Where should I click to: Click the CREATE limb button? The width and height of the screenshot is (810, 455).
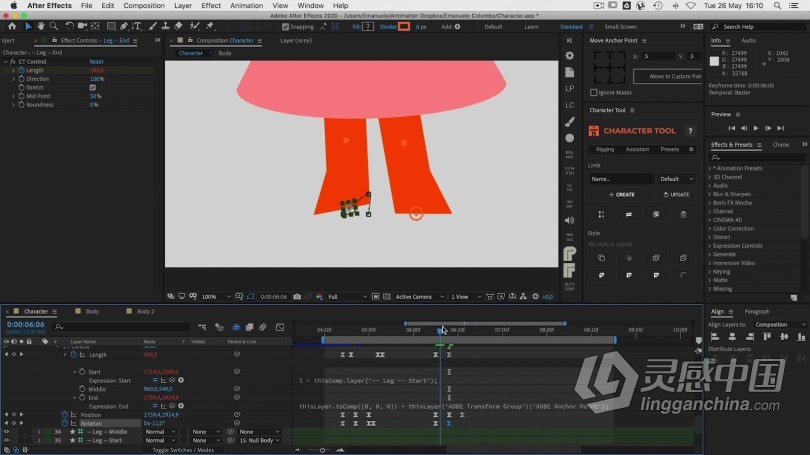[621, 195]
